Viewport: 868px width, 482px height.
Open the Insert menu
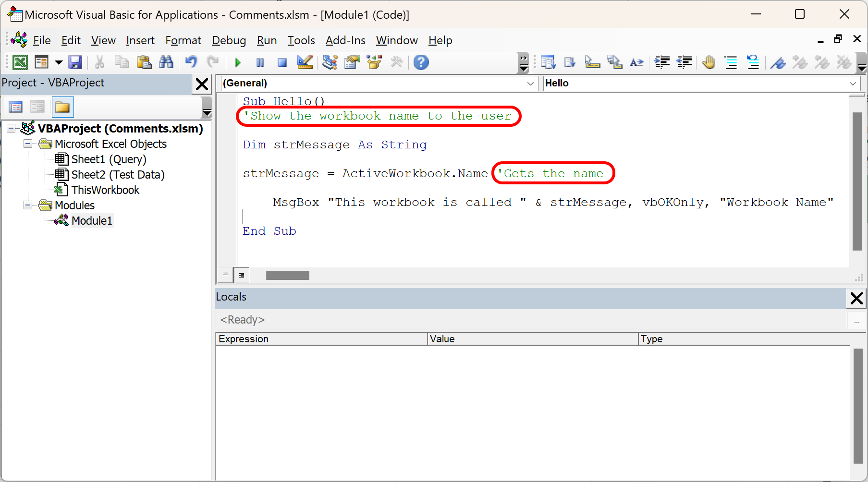[140, 40]
